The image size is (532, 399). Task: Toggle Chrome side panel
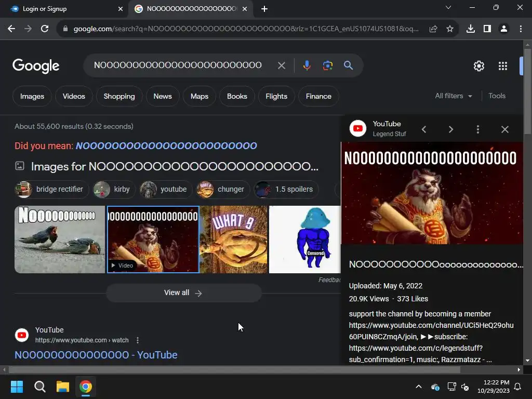(x=487, y=29)
